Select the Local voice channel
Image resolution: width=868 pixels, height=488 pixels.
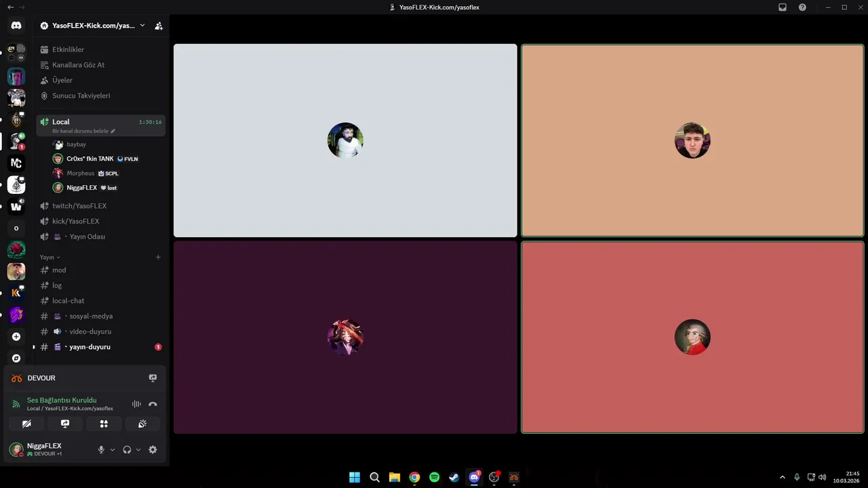pyautogui.click(x=100, y=125)
